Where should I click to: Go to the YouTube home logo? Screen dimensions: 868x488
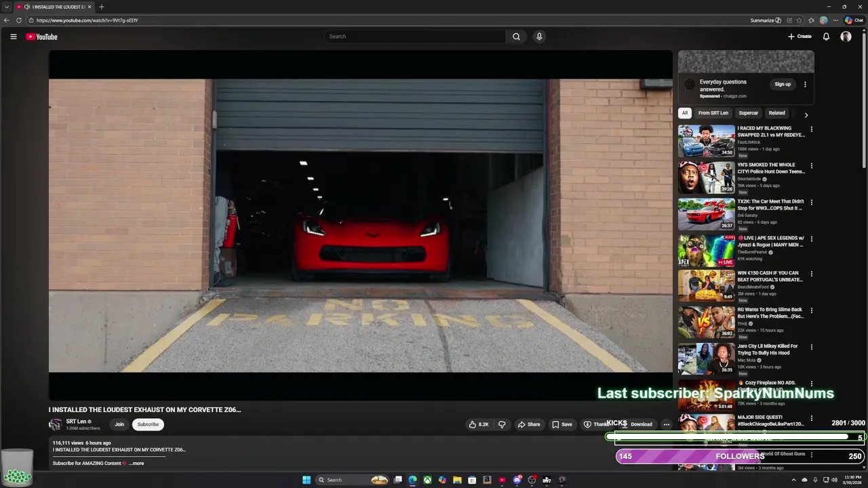pyautogui.click(x=41, y=37)
